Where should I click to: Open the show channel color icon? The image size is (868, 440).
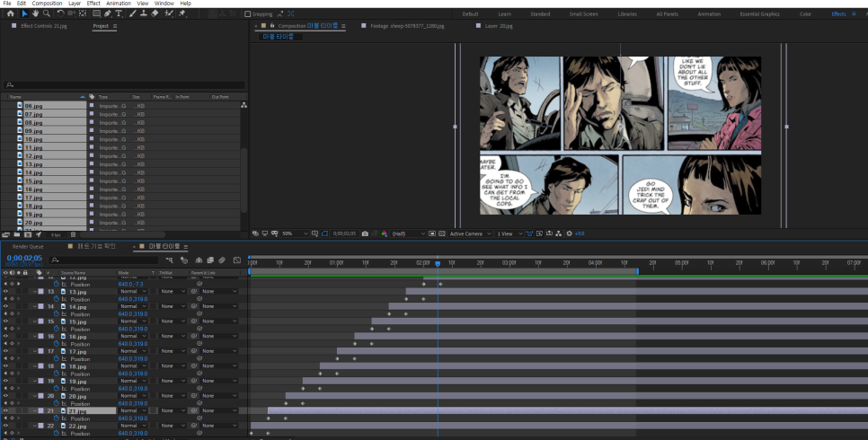(x=385, y=233)
